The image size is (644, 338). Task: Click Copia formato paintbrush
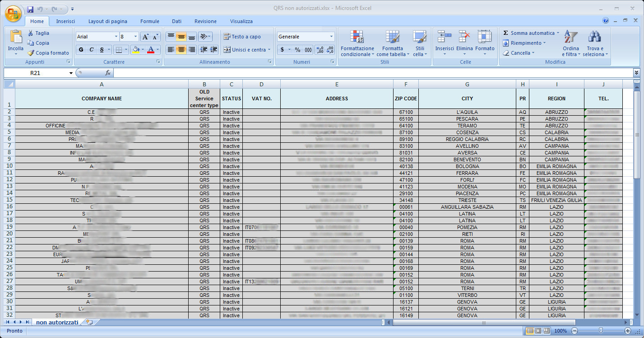tap(31, 53)
